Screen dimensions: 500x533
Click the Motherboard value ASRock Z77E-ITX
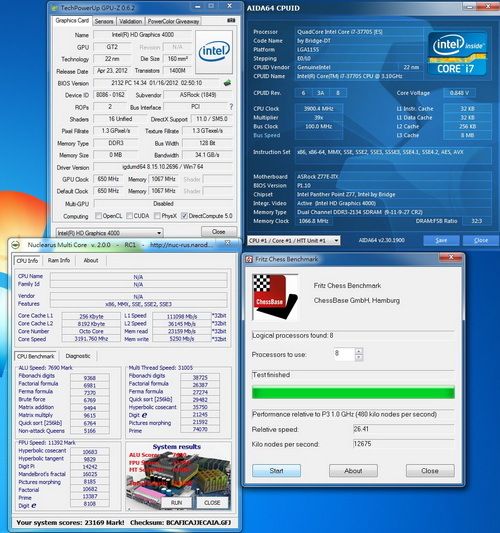click(x=394, y=177)
